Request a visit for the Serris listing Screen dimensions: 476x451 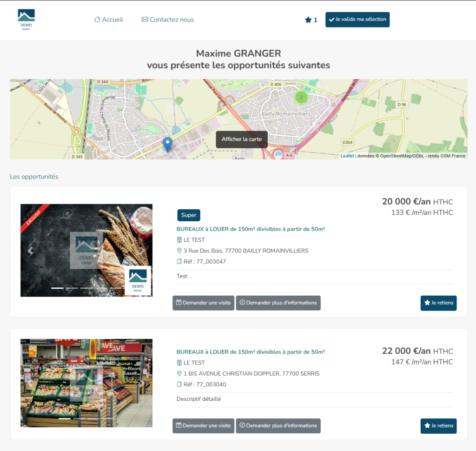click(x=203, y=425)
